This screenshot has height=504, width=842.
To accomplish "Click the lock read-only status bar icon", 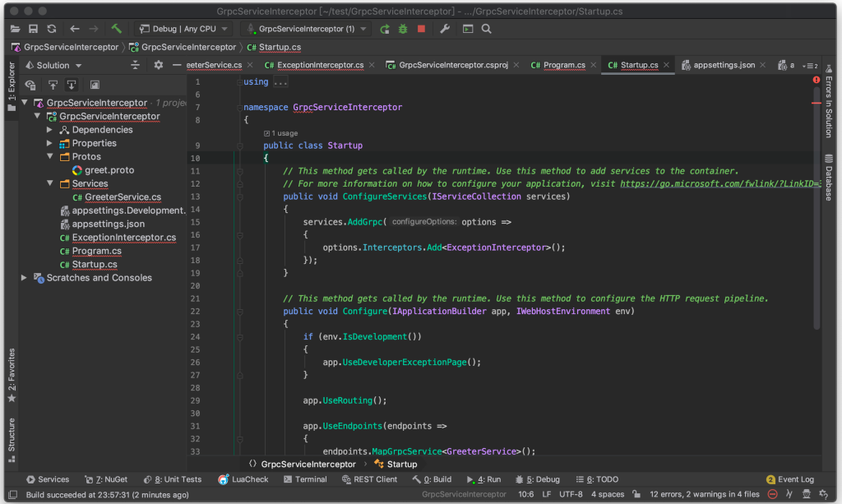I will tap(636, 494).
